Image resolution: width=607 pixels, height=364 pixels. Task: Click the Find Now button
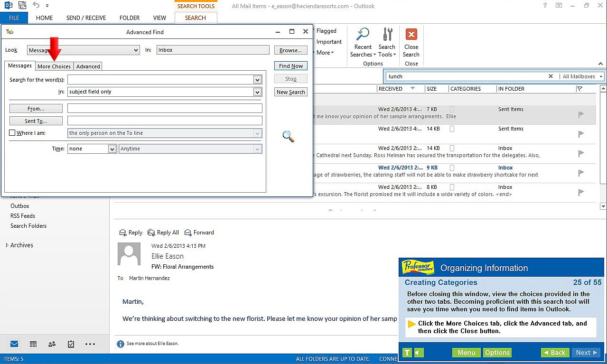pos(291,66)
